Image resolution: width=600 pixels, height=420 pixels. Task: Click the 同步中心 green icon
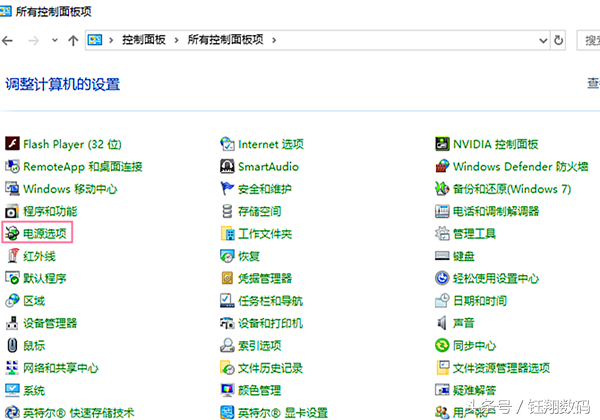(x=442, y=345)
